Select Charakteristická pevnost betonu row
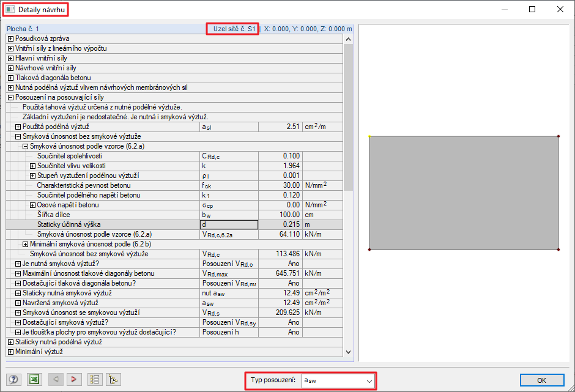The image size is (575, 392). 174,185
